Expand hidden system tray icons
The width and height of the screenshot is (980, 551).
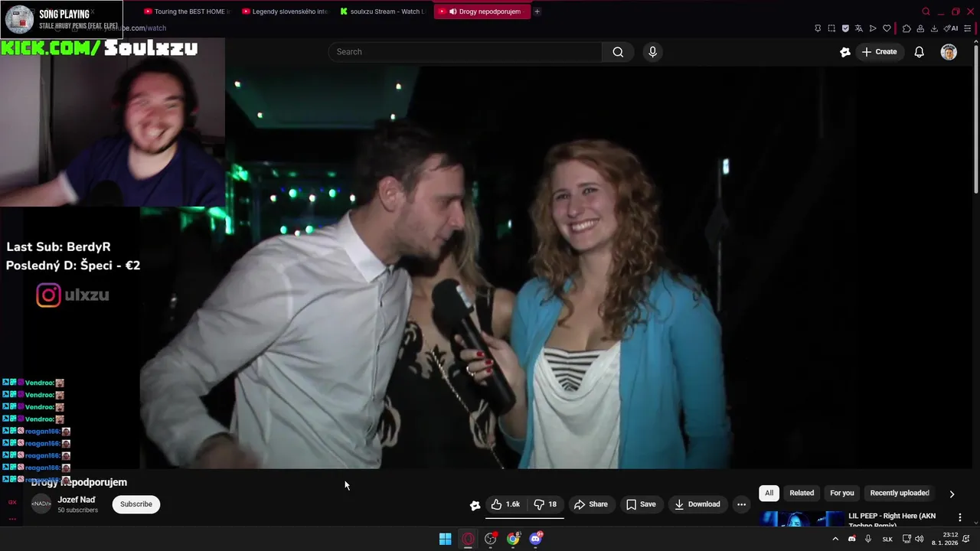click(x=835, y=539)
